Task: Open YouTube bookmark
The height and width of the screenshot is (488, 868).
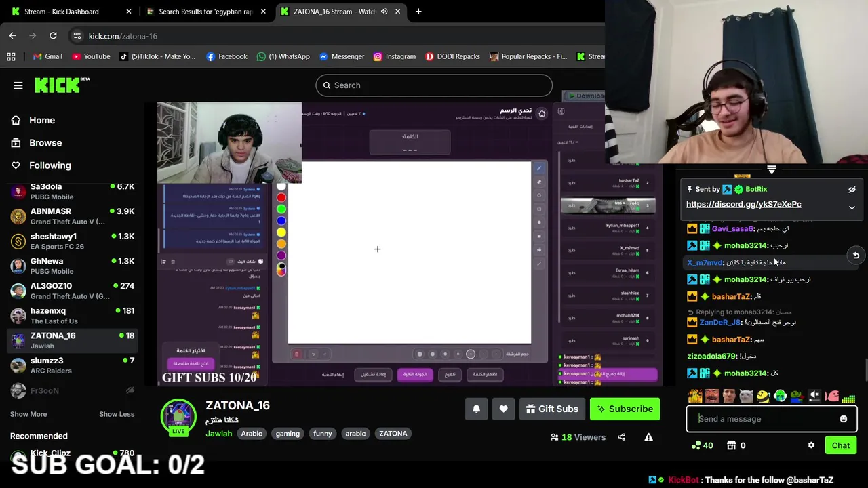Action: [x=91, y=56]
